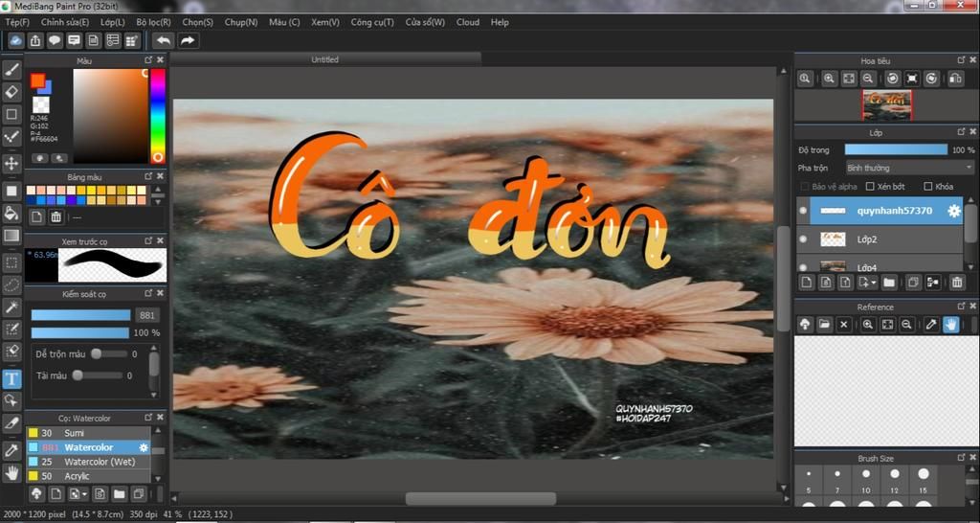
Task: Open Watercolor brush settings gear
Action: pos(144,448)
